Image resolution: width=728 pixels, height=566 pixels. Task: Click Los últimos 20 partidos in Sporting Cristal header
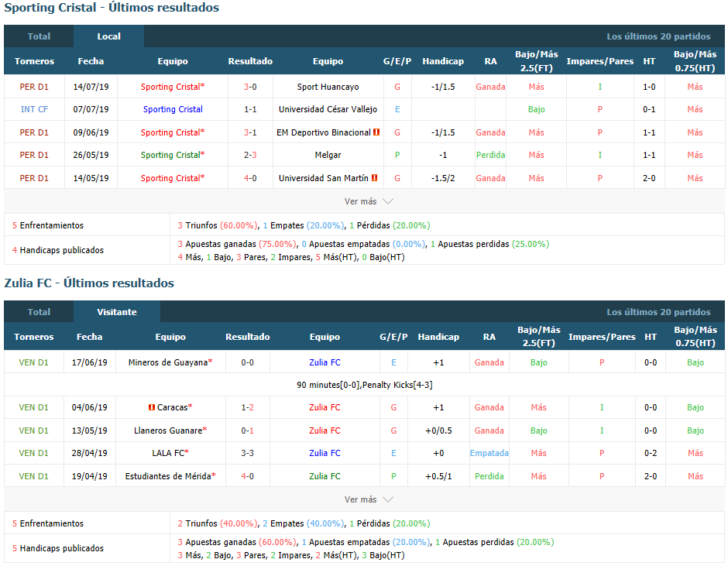point(658,36)
